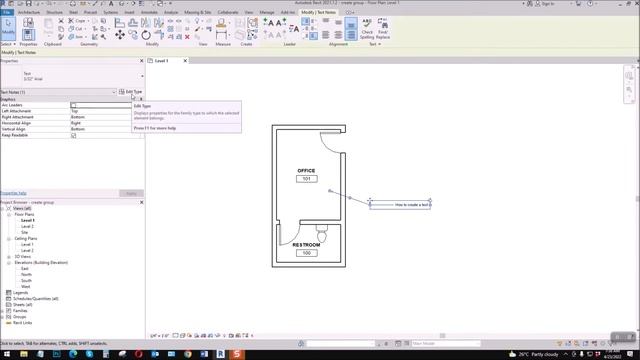Viewport: 640px width, 360px height.
Task: Open the File Explorer taskbar icon
Action: click(x=24, y=354)
